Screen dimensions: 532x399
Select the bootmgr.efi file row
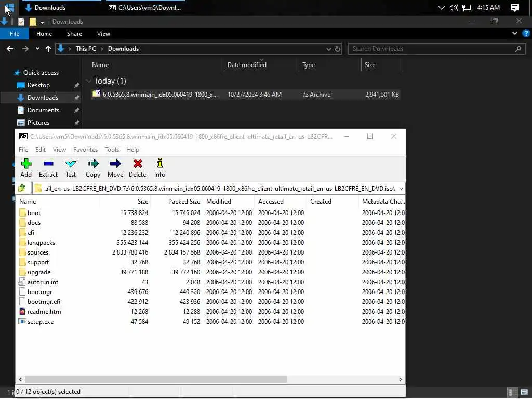pyautogui.click(x=210, y=302)
